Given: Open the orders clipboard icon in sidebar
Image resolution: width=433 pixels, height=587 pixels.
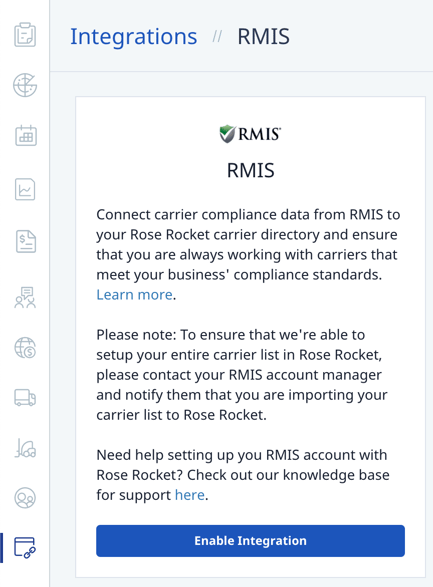Looking at the screenshot, I should pos(25,35).
